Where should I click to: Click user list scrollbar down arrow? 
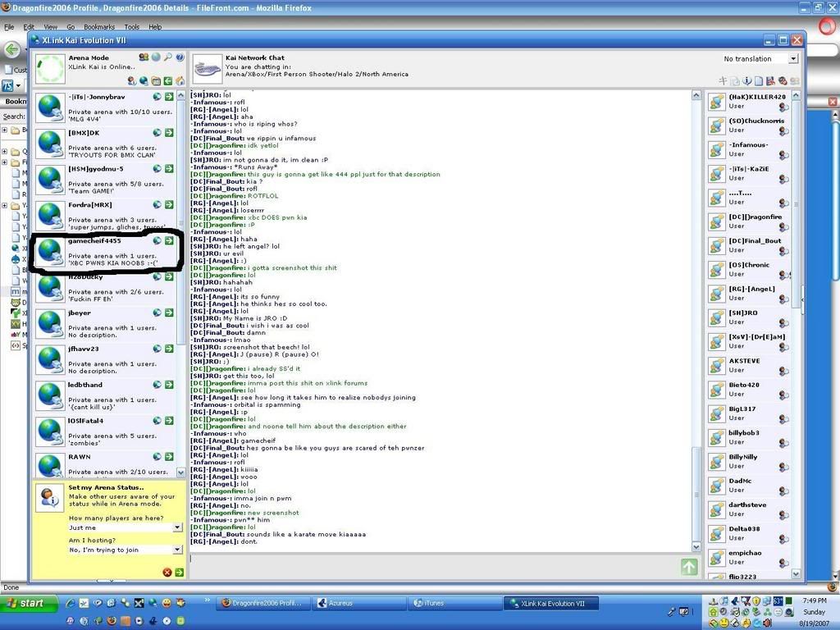pos(796,573)
